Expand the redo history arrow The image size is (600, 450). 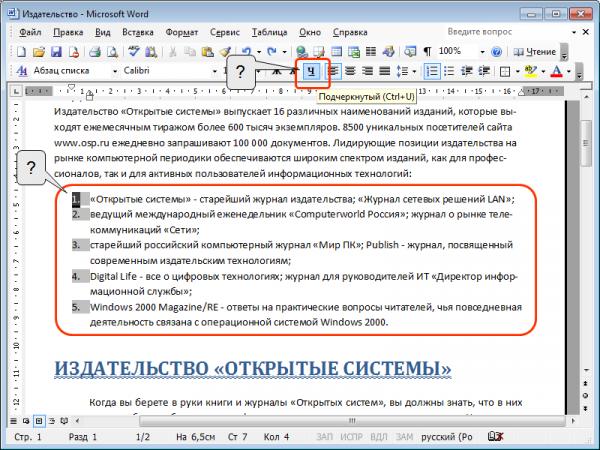284,52
